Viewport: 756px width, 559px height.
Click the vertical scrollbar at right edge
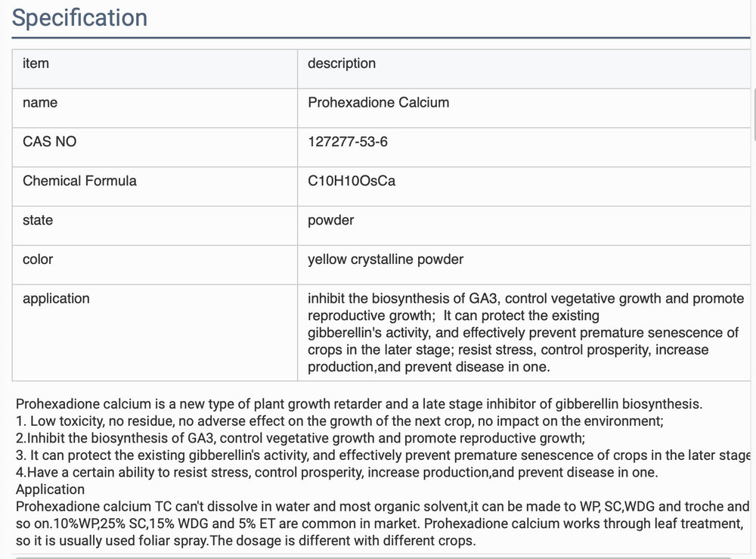754,115
